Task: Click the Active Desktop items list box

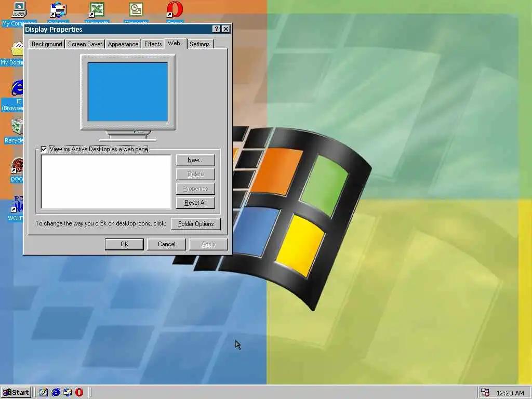Action: tap(106, 182)
